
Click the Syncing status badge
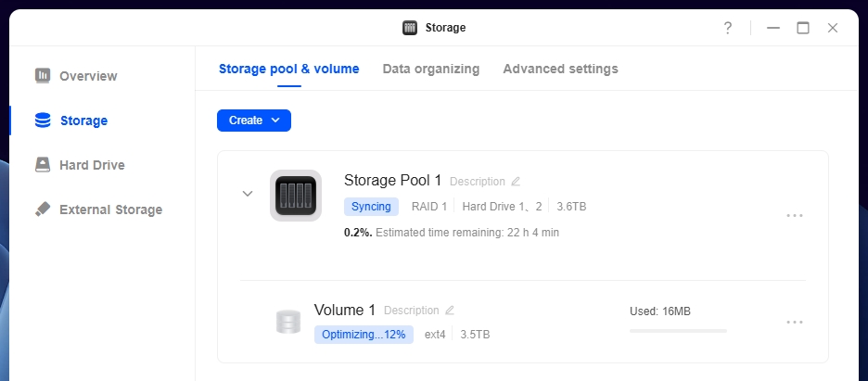(371, 207)
